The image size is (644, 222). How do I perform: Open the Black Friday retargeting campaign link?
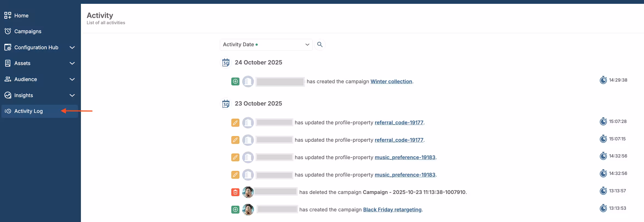[392, 209]
